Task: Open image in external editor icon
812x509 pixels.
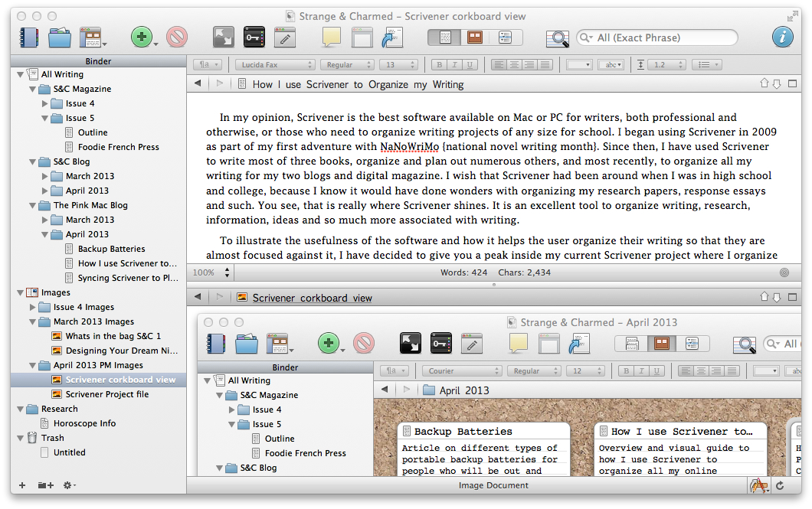Action: click(x=760, y=485)
